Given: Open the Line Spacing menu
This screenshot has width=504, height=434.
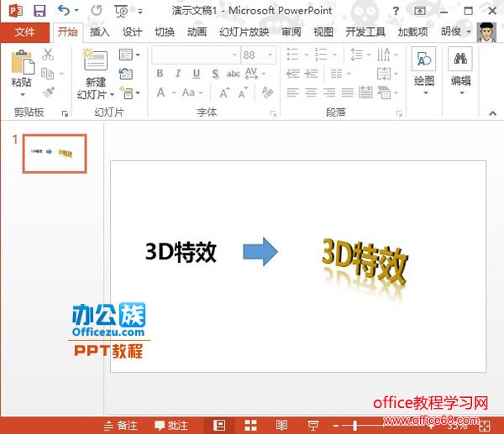Looking at the screenshot, I should [360, 55].
